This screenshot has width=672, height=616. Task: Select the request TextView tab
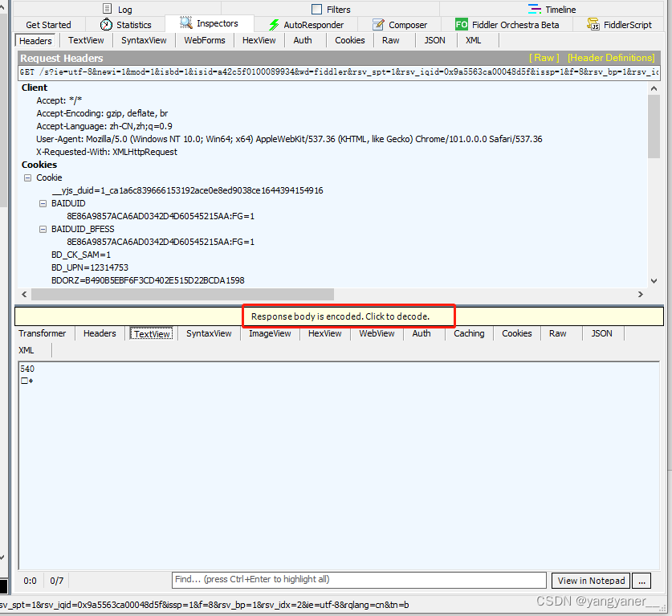click(x=86, y=40)
